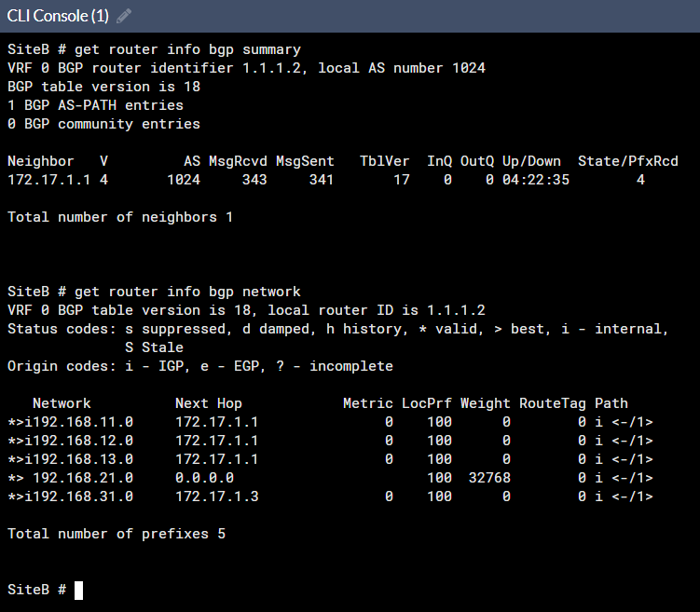Viewport: 700px width, 612px height.
Task: Click the Metric column header
Action: (368, 403)
